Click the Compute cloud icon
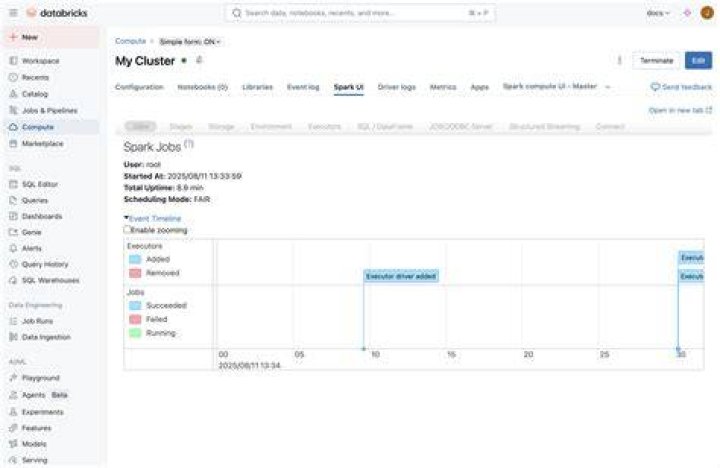720x468 pixels. (13, 127)
